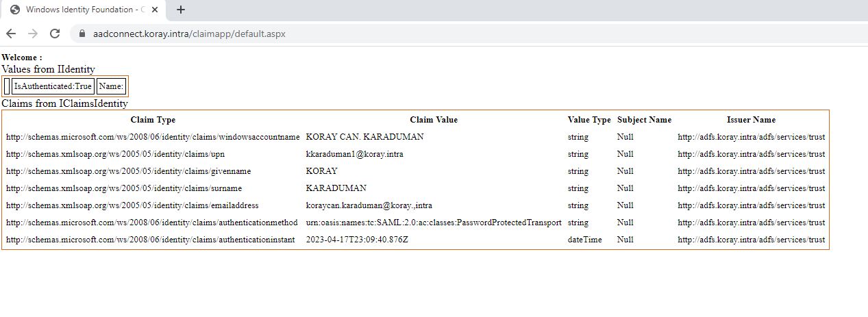Click the Issuer Name column header
This screenshot has width=868, height=317.
coord(751,120)
